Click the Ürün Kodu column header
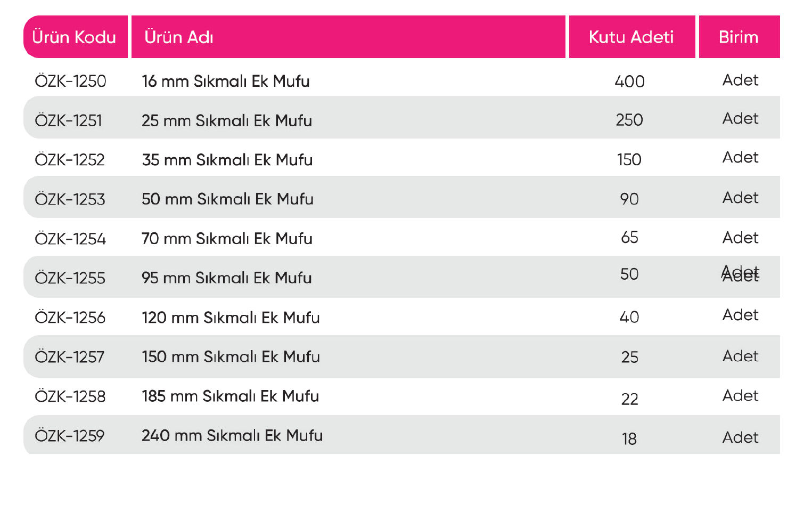Image resolution: width=812 pixels, height=528 pixels. pyautogui.click(x=74, y=37)
